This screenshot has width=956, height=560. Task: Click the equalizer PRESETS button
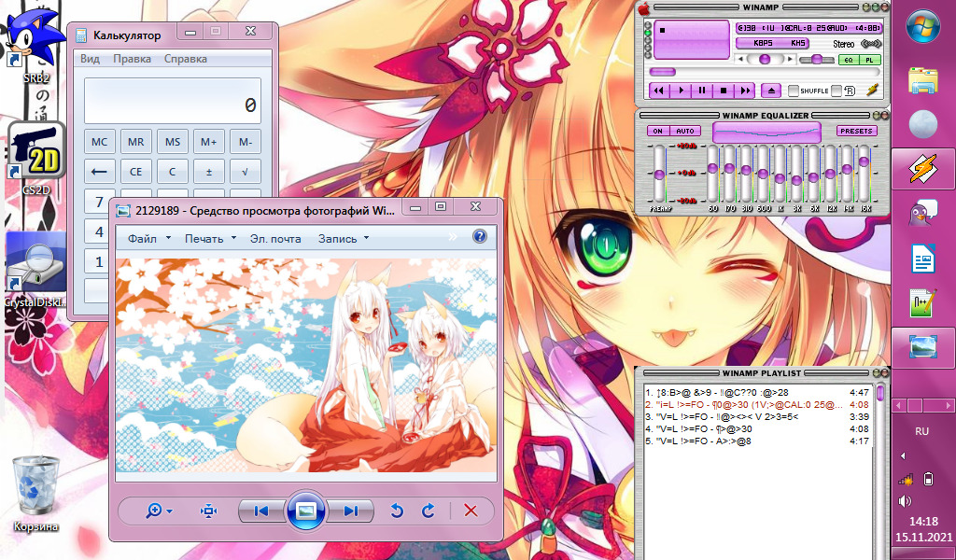pos(856,131)
